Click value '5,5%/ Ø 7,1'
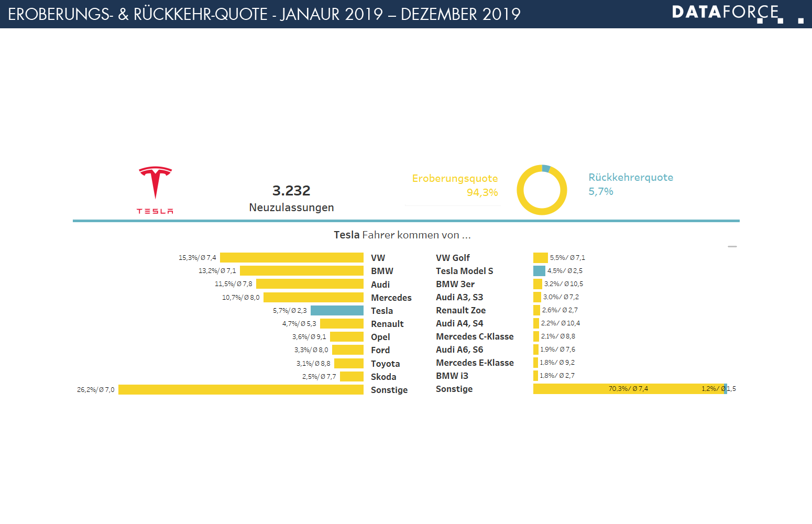The height and width of the screenshot is (524, 812). tap(567, 258)
